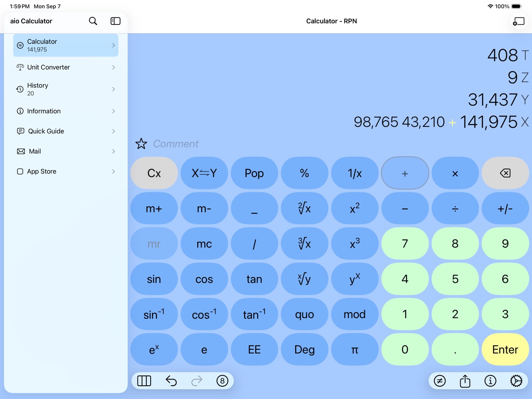Screen dimensions: 532x399
Task: Tap the sin key
Action: pyautogui.click(x=154, y=279)
